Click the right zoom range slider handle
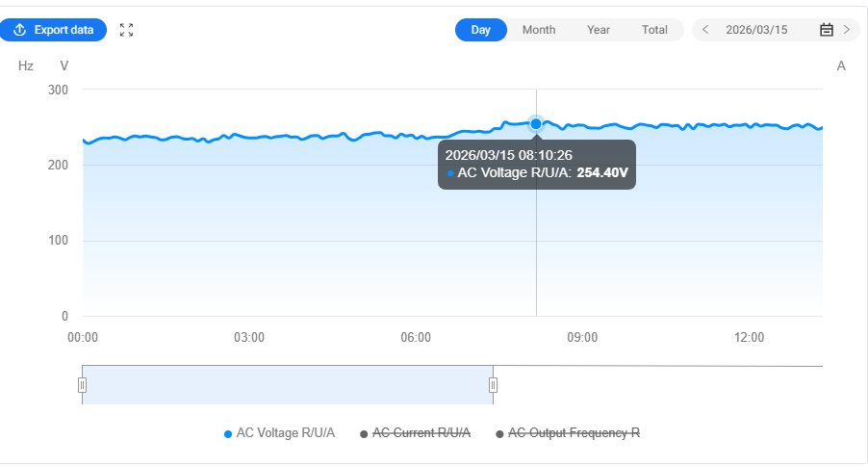This screenshot has width=868, height=466. 493,385
